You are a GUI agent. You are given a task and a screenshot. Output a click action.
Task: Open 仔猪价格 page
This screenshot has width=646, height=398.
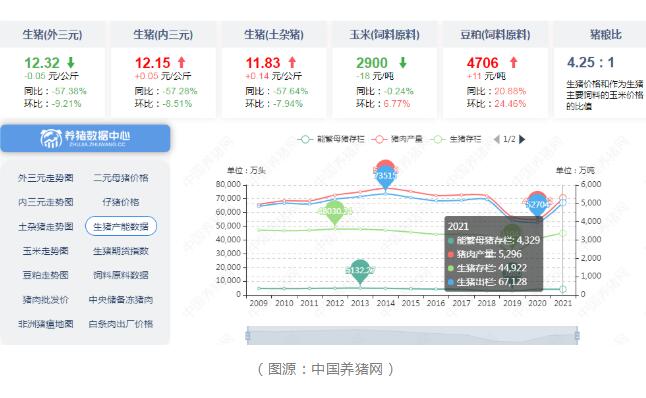(x=121, y=202)
